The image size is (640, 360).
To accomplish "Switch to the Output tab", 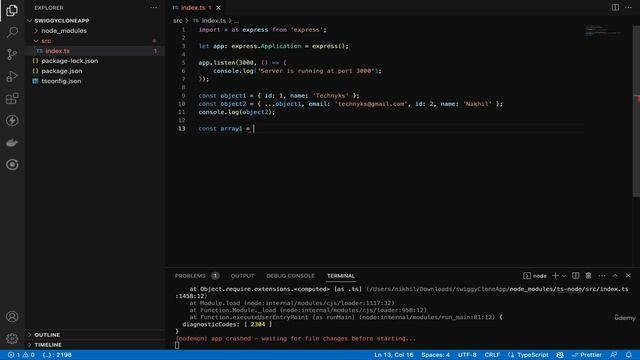I will click(242, 276).
